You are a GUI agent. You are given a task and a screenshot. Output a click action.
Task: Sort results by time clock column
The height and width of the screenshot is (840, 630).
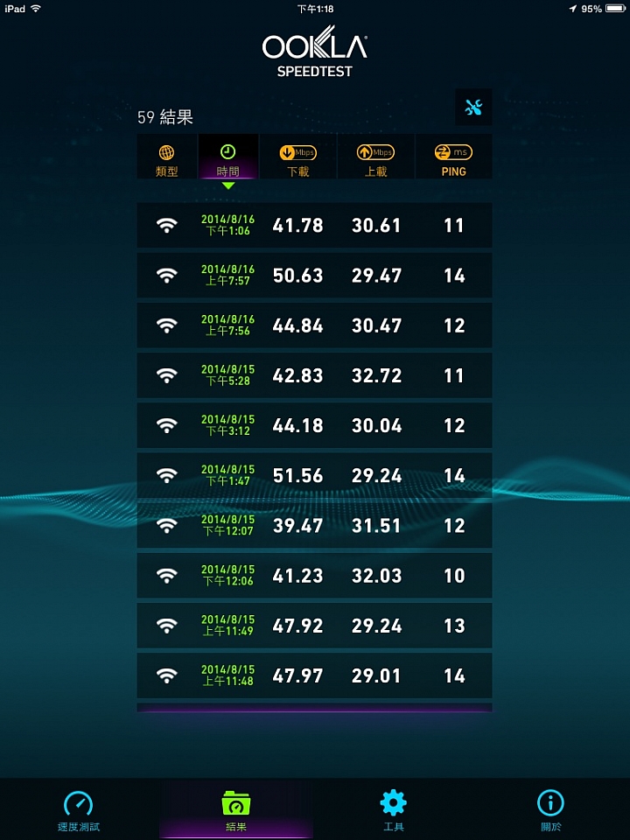click(228, 157)
